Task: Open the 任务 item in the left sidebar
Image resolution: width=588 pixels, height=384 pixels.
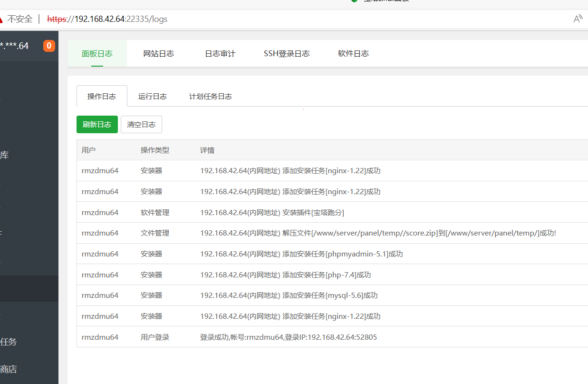Action: 8,342
